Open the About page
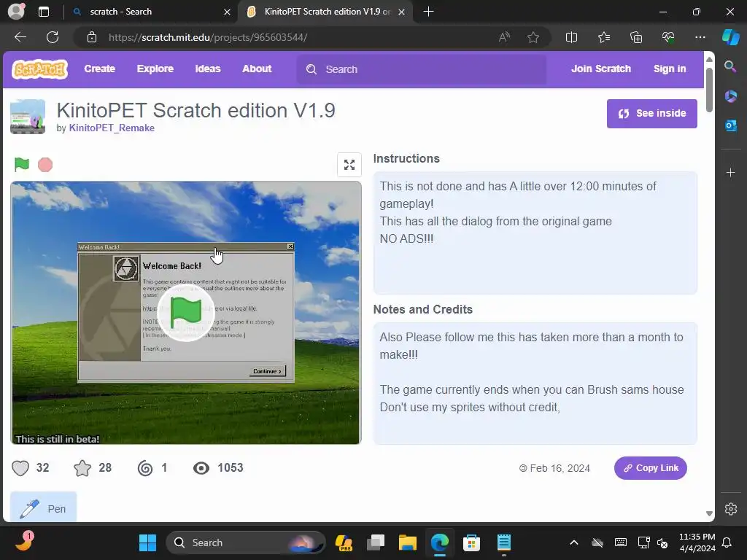 (257, 69)
